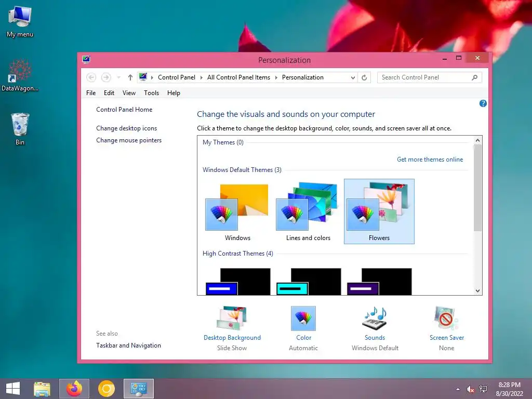This screenshot has width=532, height=399.
Task: Click the theme list scrollbar thumb
Action: pos(478,188)
